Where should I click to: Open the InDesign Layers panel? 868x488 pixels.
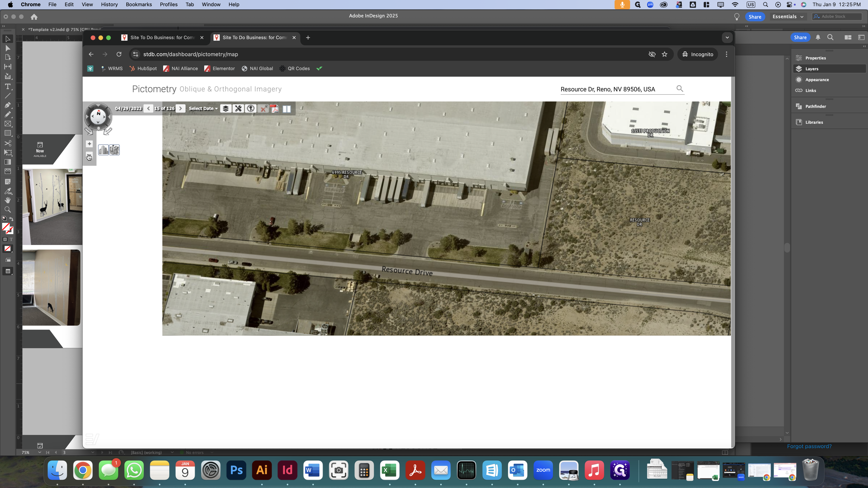[829, 69]
